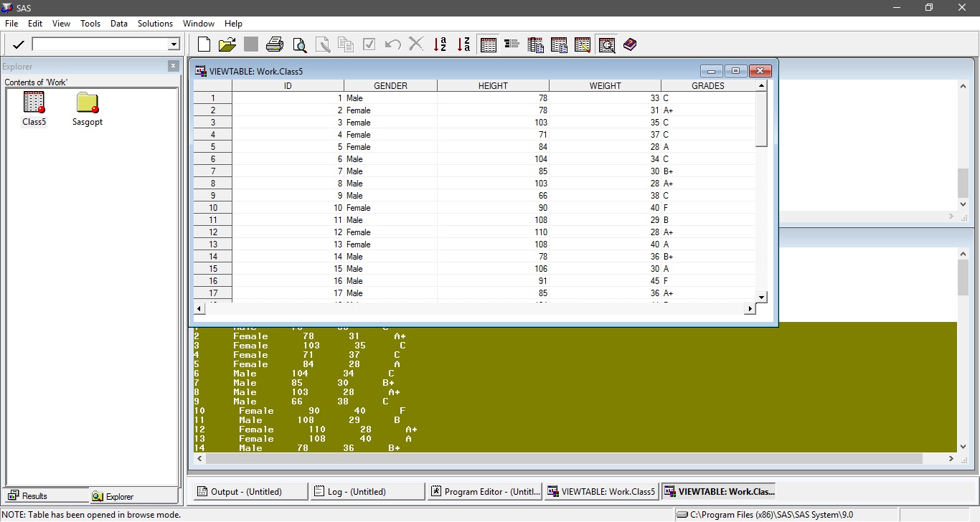Copy selection using the Copy toolbar icon

[x=345, y=44]
